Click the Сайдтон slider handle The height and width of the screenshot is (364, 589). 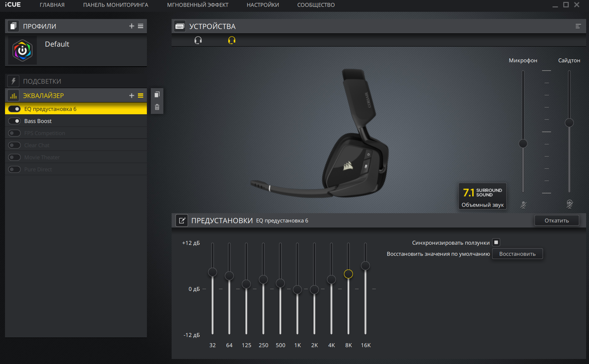[569, 123]
